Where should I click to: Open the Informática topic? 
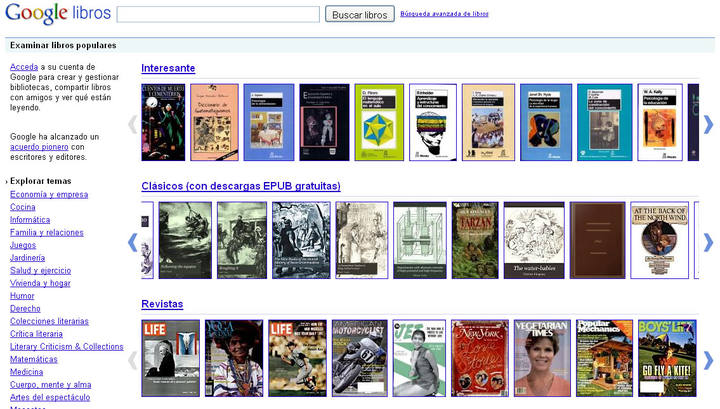(x=30, y=220)
